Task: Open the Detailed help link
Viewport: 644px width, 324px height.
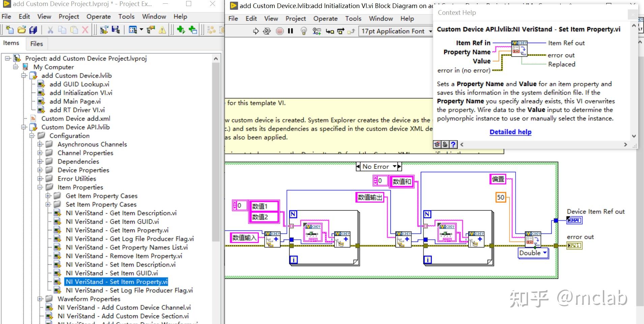Action: tap(510, 132)
